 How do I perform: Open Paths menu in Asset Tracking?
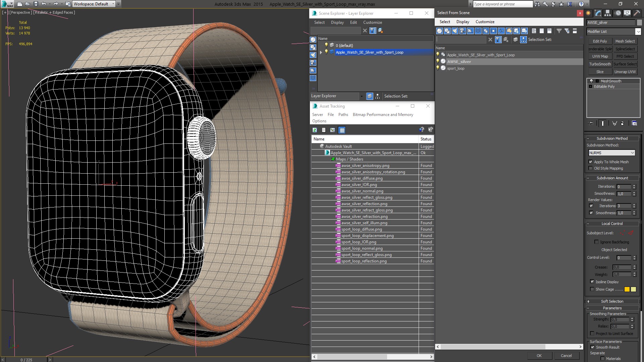343,115
